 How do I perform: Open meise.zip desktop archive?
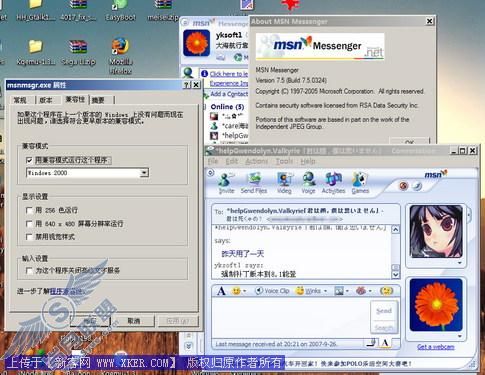tap(163, 10)
